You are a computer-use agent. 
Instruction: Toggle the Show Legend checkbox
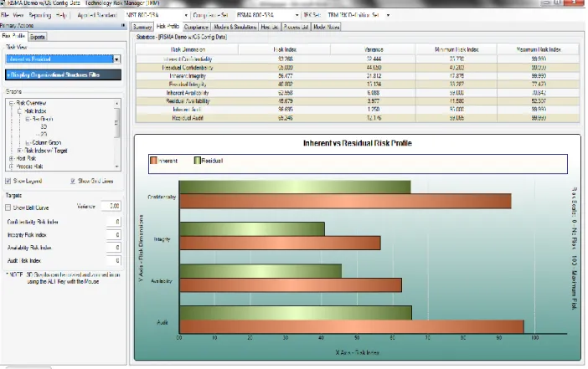tap(8, 182)
